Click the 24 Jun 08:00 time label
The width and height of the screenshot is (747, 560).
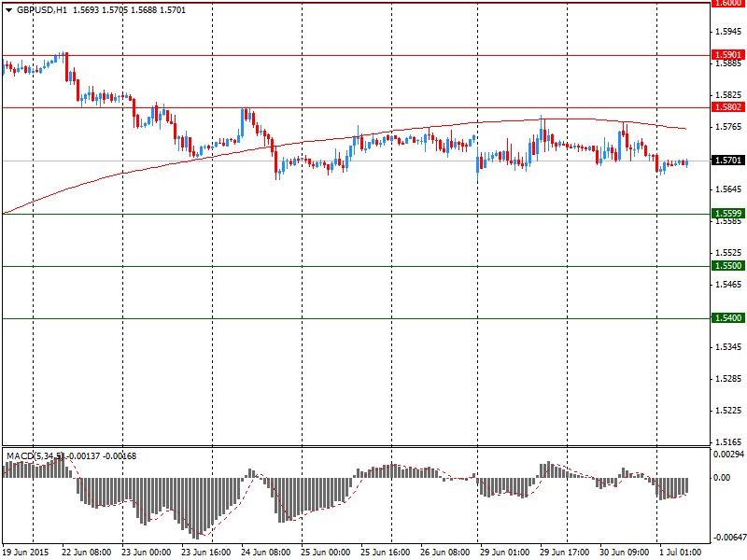pos(266,553)
